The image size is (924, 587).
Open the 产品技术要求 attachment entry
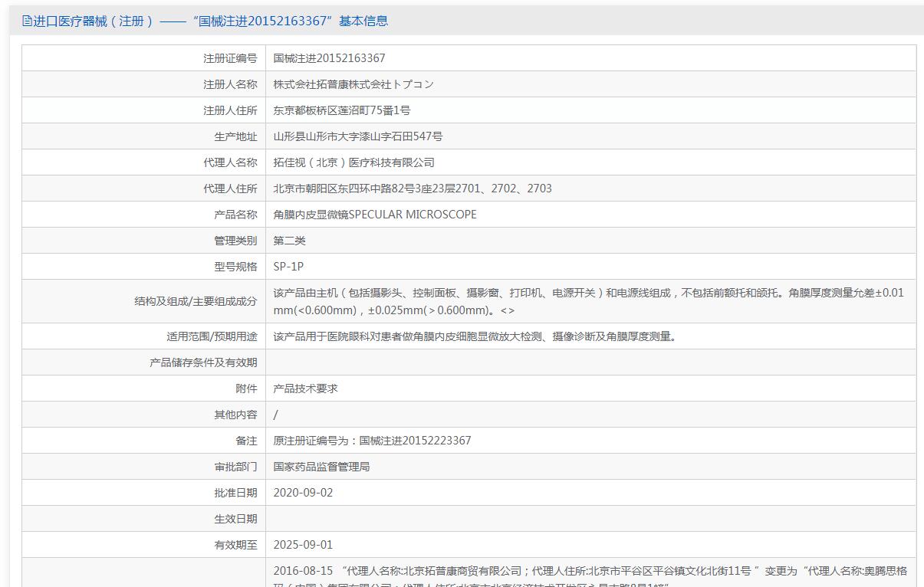coord(305,389)
